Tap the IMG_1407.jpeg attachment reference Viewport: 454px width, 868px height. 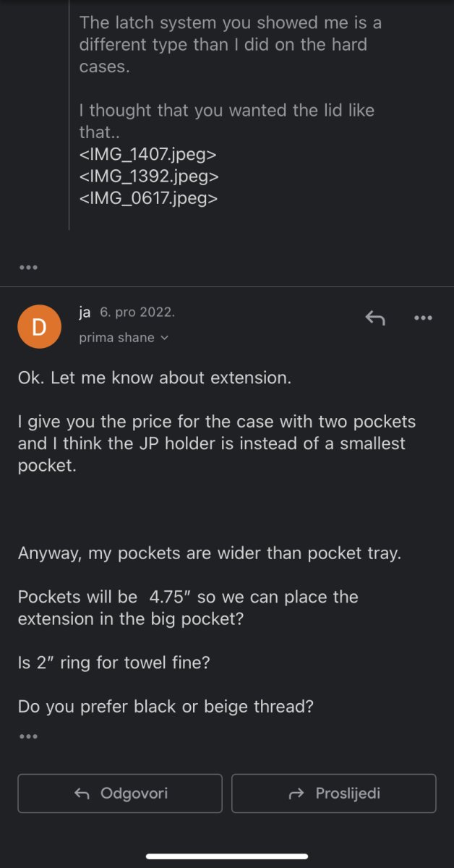click(148, 154)
